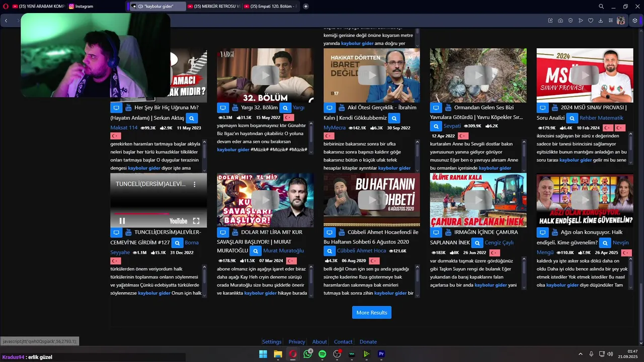
Task: Click search icon before Cengiz Çaylı channel
Action: [477, 243]
